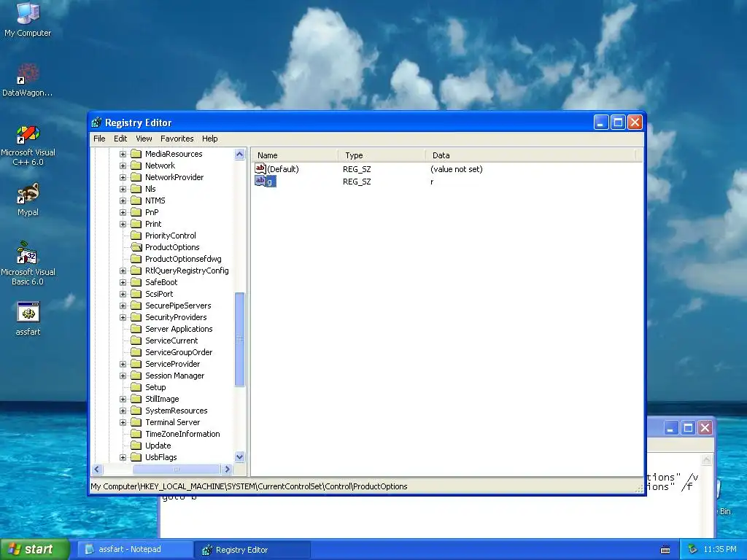Sort values by Type column header

[382, 155]
